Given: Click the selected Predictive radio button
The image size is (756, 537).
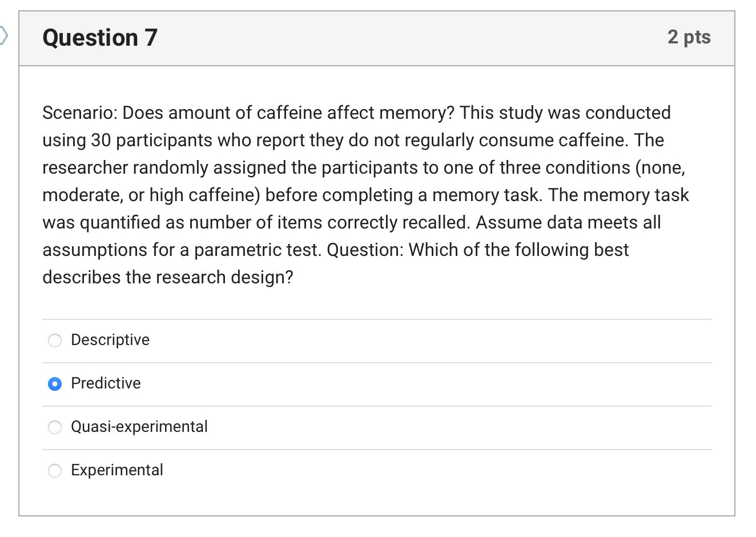Looking at the screenshot, I should tap(55, 383).
